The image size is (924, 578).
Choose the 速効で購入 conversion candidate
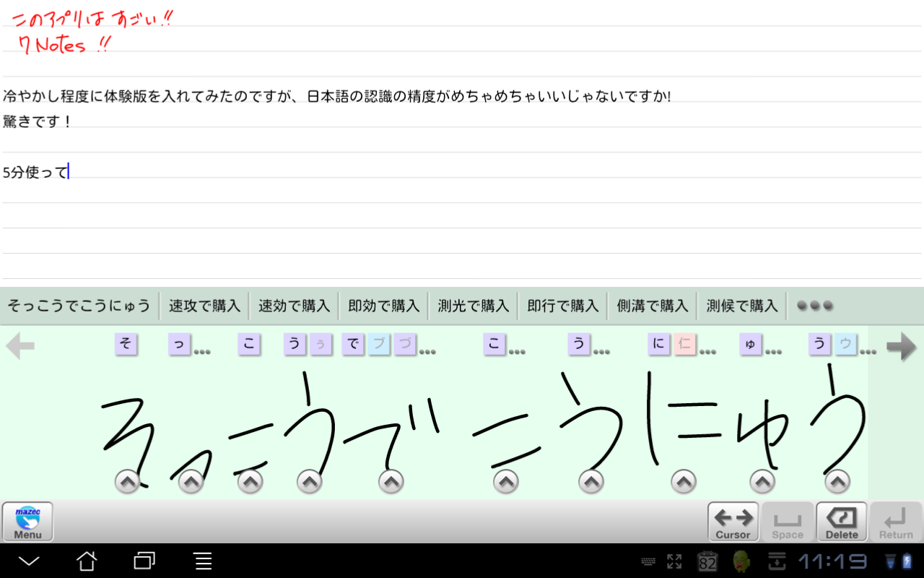[295, 306]
